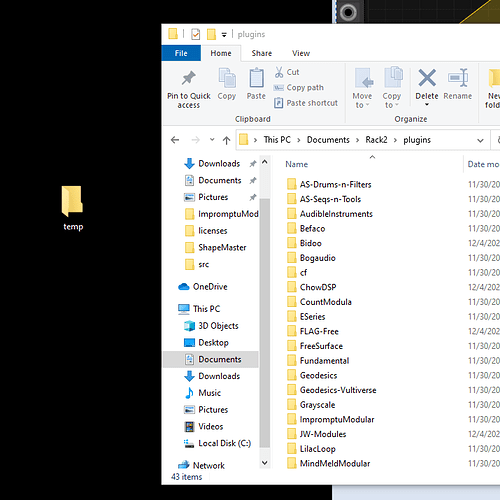
Task: Click Paste shortcut in the ribbon
Action: pos(306,103)
